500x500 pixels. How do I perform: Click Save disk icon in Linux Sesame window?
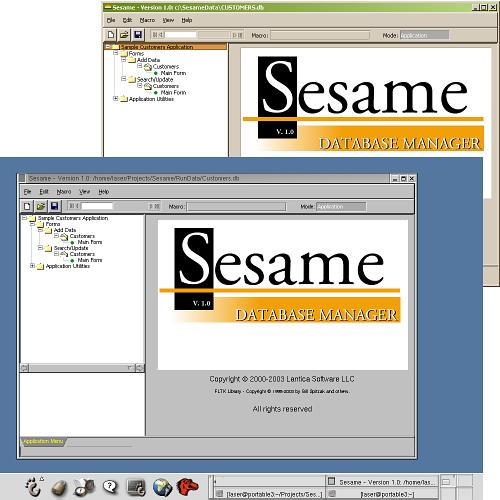point(55,206)
